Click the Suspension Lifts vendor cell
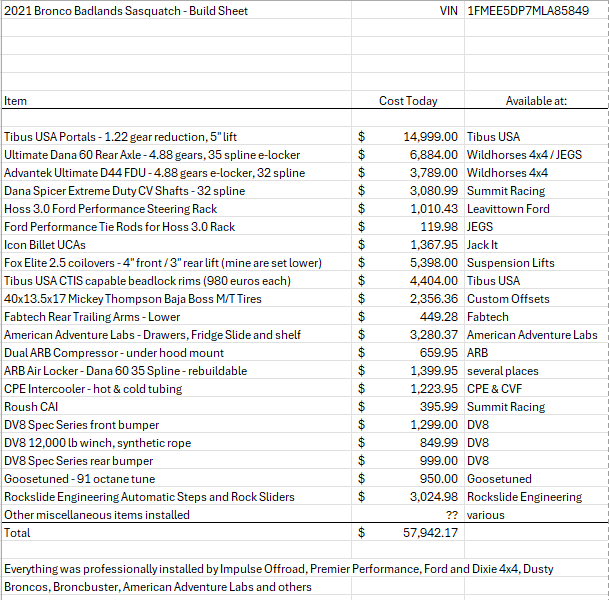Screen dimensions: 609x600 [x=536, y=263]
